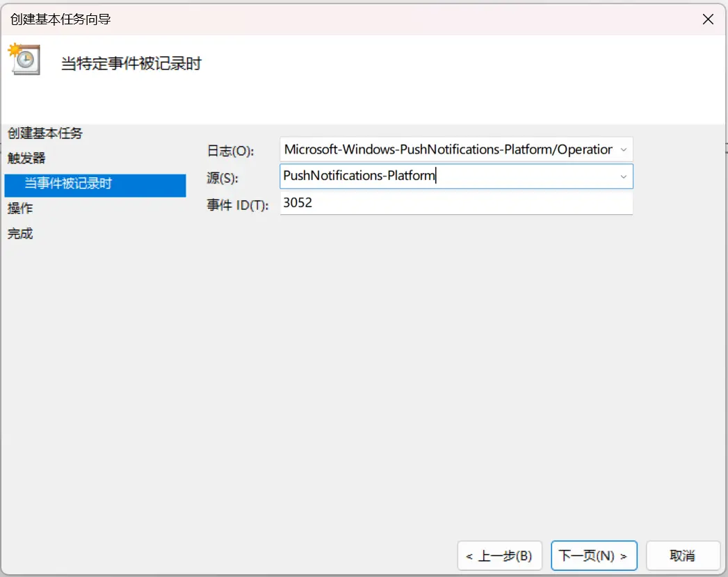Cancel the wizard with 取消
The width and height of the screenshot is (728, 577).
(x=682, y=555)
